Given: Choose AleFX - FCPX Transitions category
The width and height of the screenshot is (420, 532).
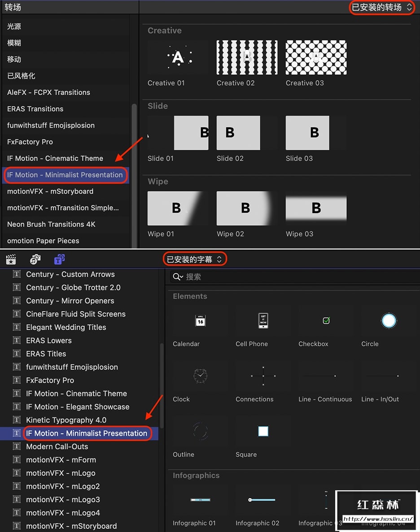Looking at the screenshot, I should pyautogui.click(x=66, y=92).
